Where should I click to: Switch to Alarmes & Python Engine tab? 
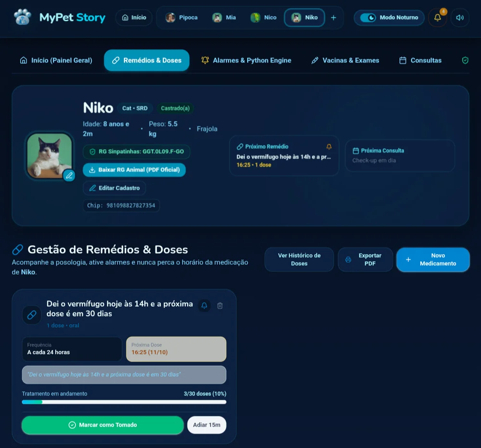click(x=246, y=61)
